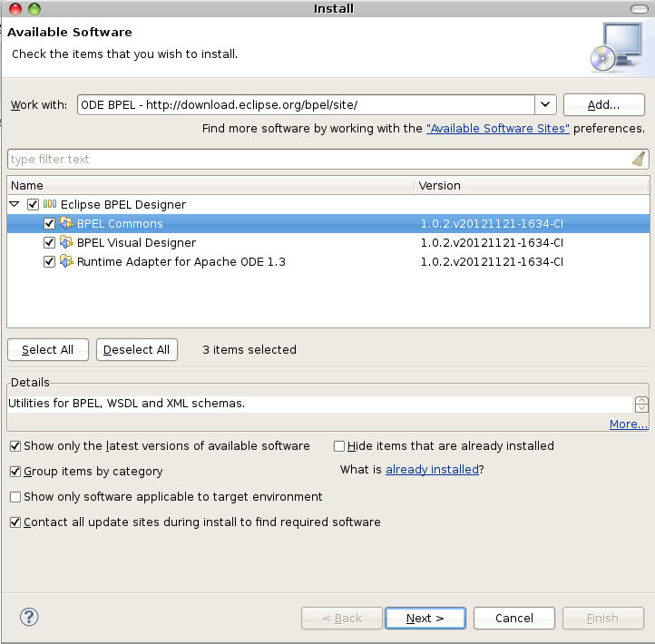
Task: Click the Name column header
Action: pyautogui.click(x=210, y=185)
